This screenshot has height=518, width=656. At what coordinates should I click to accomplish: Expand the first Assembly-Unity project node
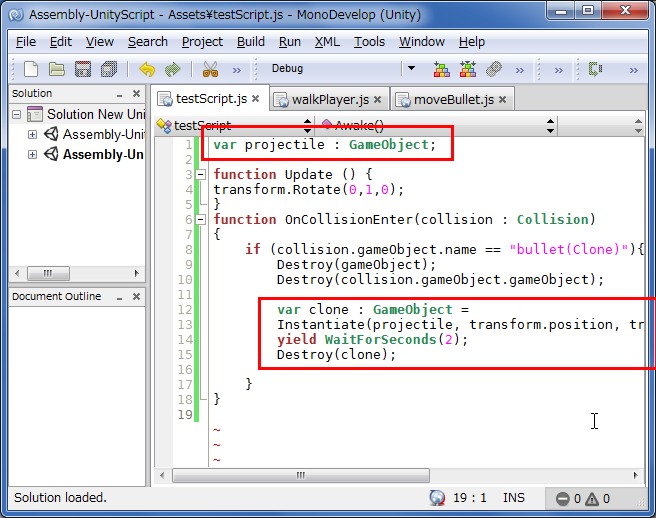(33, 134)
